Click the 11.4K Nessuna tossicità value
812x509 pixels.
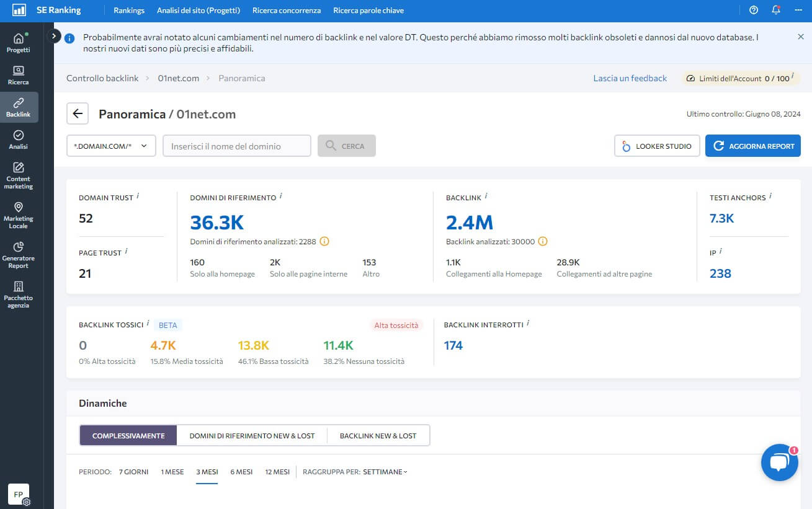click(339, 345)
